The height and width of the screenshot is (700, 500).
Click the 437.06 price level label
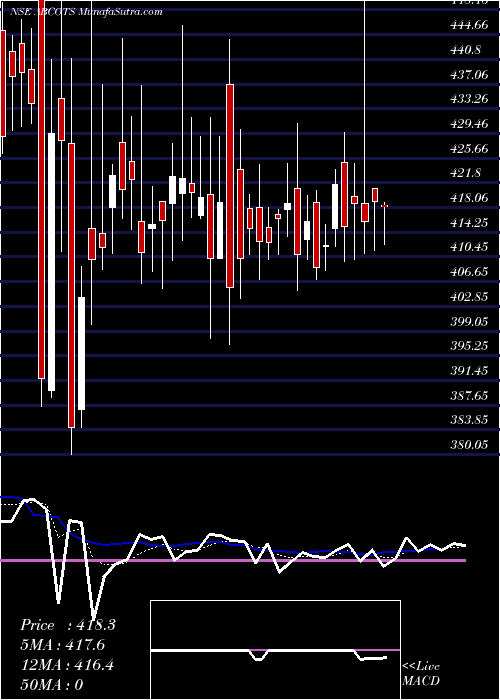[470, 75]
